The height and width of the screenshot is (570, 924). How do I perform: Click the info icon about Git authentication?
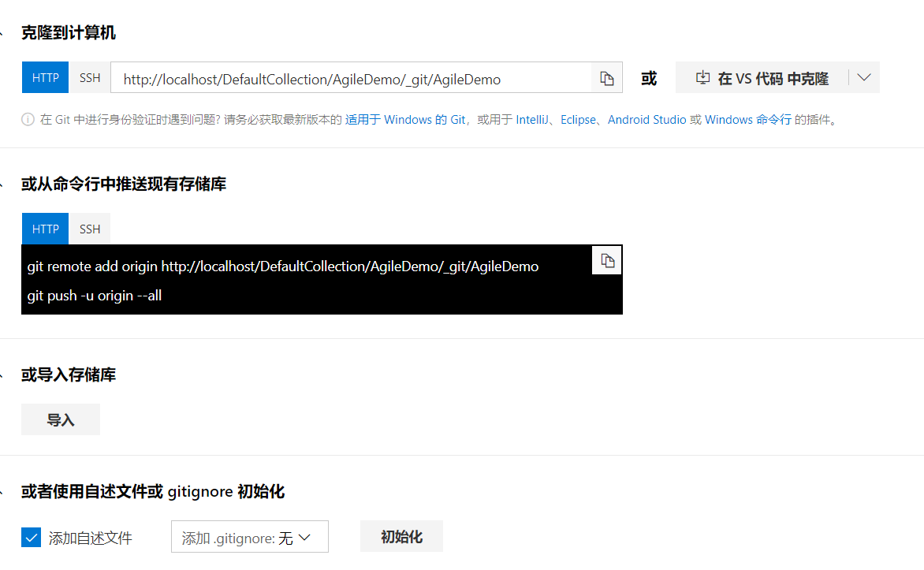[x=28, y=119]
